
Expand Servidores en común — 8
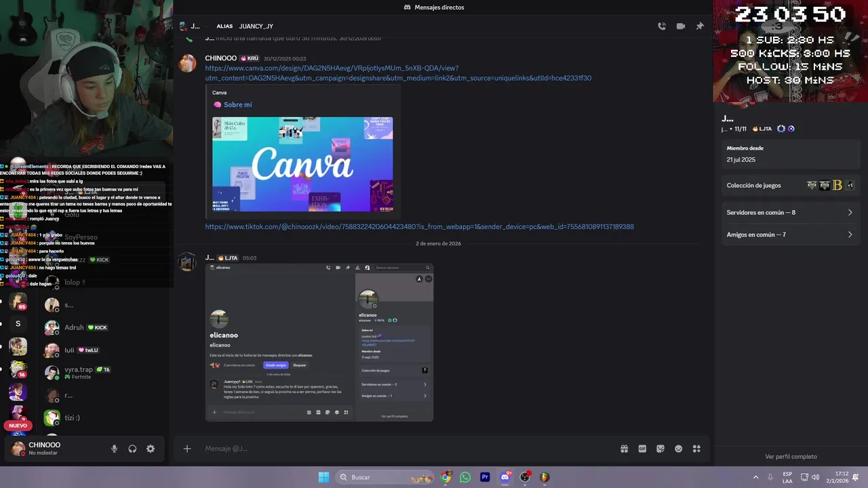coord(790,212)
